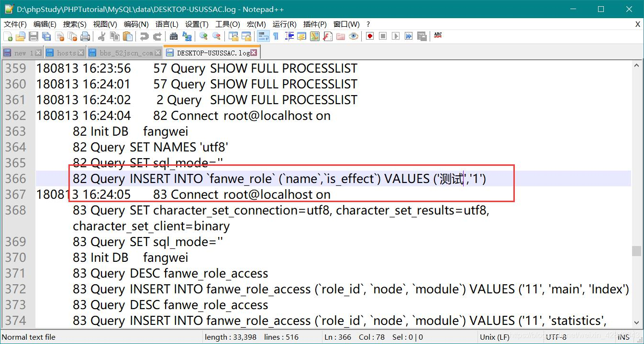Click the Playback macro icon
The height and width of the screenshot is (344, 644).
click(x=396, y=36)
